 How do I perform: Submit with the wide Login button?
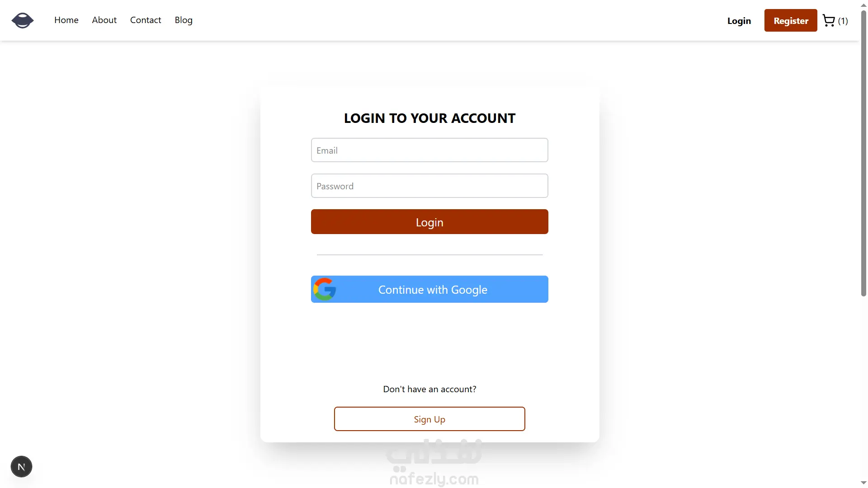click(x=429, y=222)
